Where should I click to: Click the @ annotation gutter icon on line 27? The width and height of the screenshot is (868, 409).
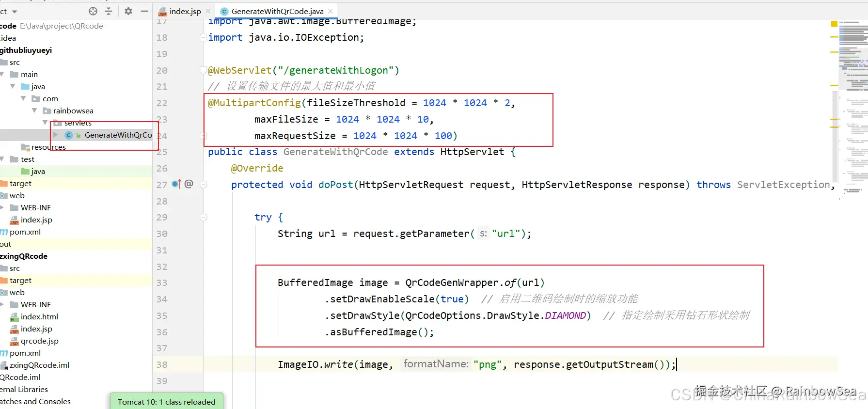point(189,184)
